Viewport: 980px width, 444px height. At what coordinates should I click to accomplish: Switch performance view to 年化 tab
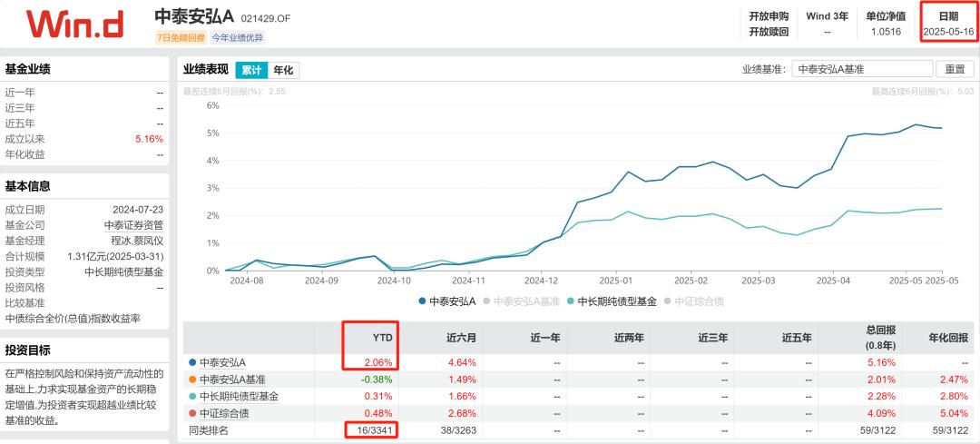pos(283,70)
